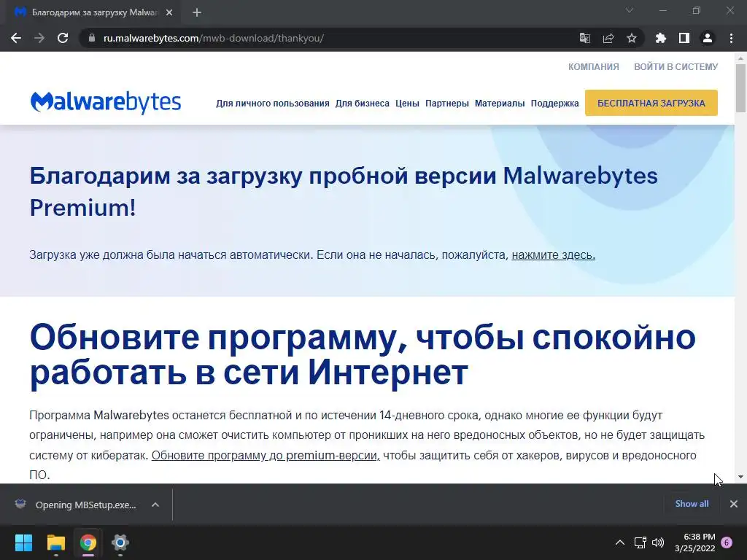Toggle the browser side panel icon
This screenshot has width=747, height=560.
click(x=684, y=38)
